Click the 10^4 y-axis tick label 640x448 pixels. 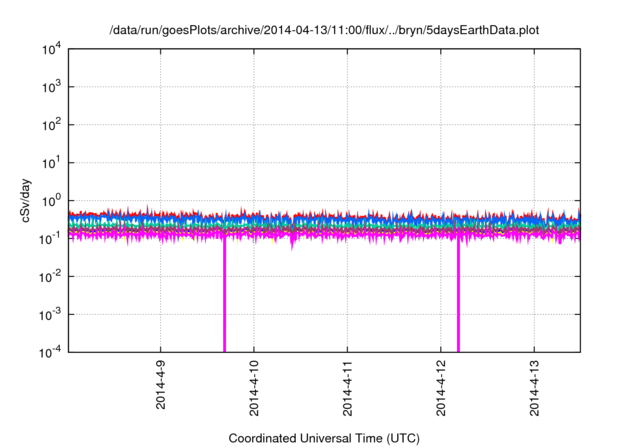coord(51,49)
